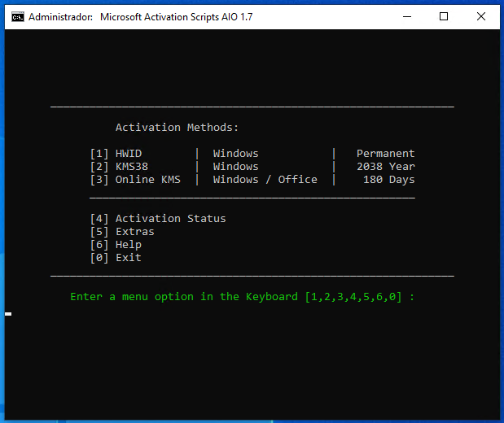Image resolution: width=504 pixels, height=423 pixels.
Task: Click the Command Prompt icon in title bar
Action: [x=17, y=16]
